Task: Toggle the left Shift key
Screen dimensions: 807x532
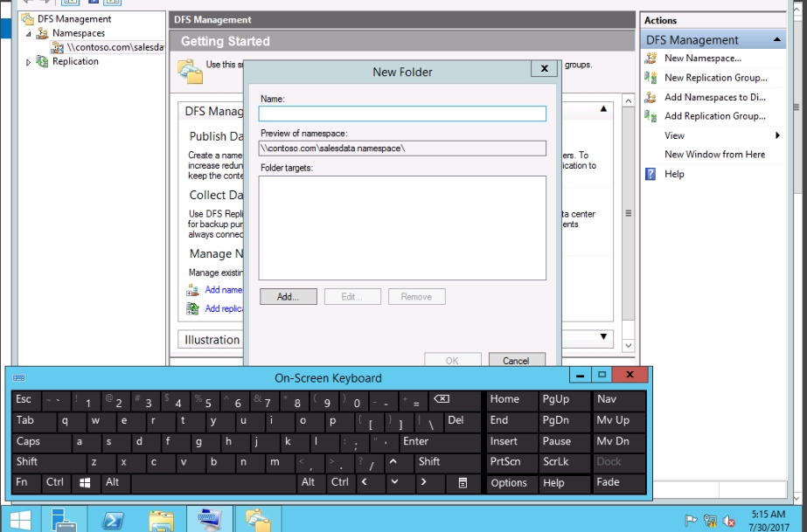Action: pos(48,462)
